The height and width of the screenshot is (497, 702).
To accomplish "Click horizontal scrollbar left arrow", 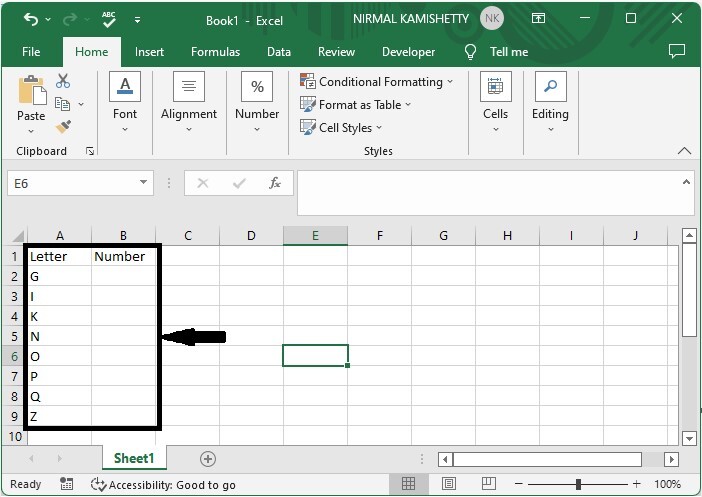I will [445, 459].
